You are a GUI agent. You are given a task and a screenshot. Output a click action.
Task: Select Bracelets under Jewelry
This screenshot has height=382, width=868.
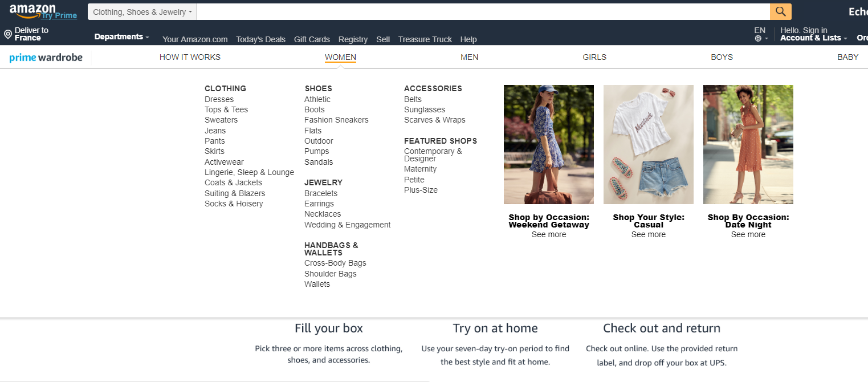click(321, 193)
